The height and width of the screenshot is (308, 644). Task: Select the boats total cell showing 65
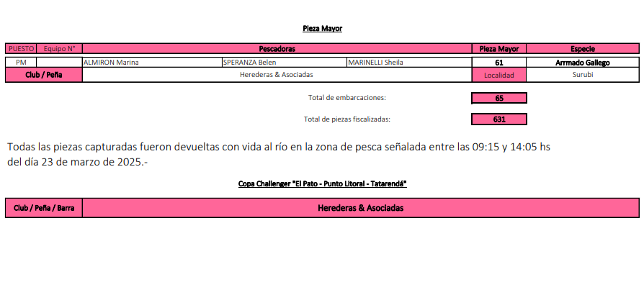coord(499,98)
